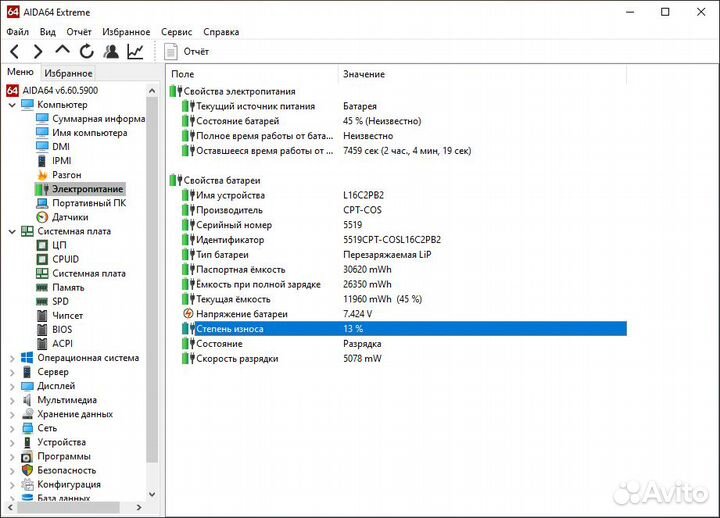Click the IPMI device icon
720x518 pixels.
pyautogui.click(x=42, y=161)
